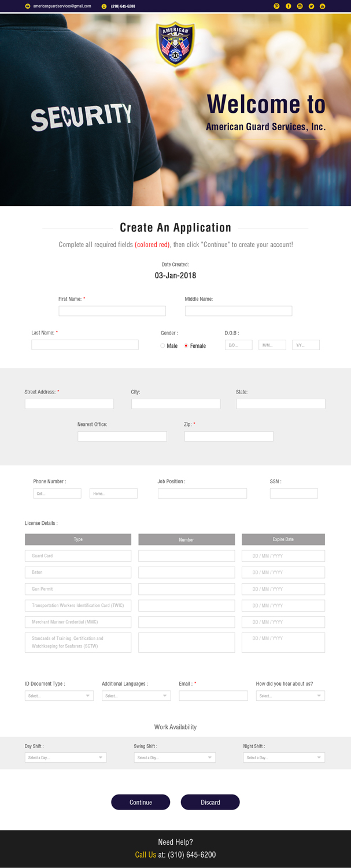Open How did you hear about us dropdown
This screenshot has width=351, height=868.
[x=290, y=696]
